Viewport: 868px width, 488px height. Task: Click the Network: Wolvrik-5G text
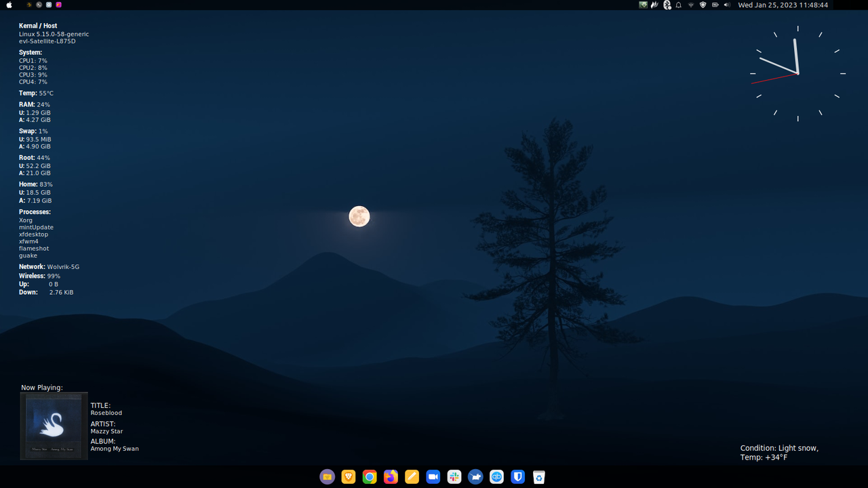(49, 266)
